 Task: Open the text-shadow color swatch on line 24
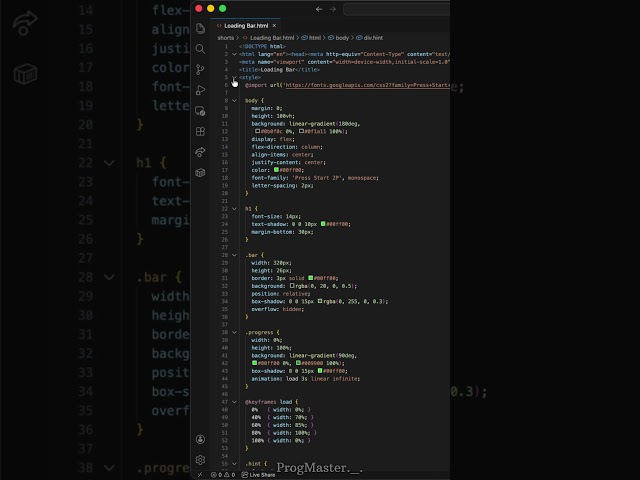coord(323,224)
